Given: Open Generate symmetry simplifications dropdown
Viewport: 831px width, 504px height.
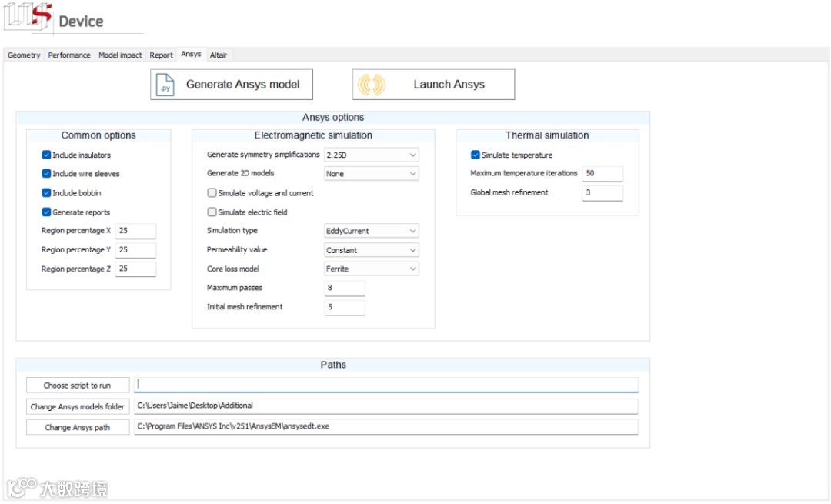Looking at the screenshot, I should [x=371, y=155].
